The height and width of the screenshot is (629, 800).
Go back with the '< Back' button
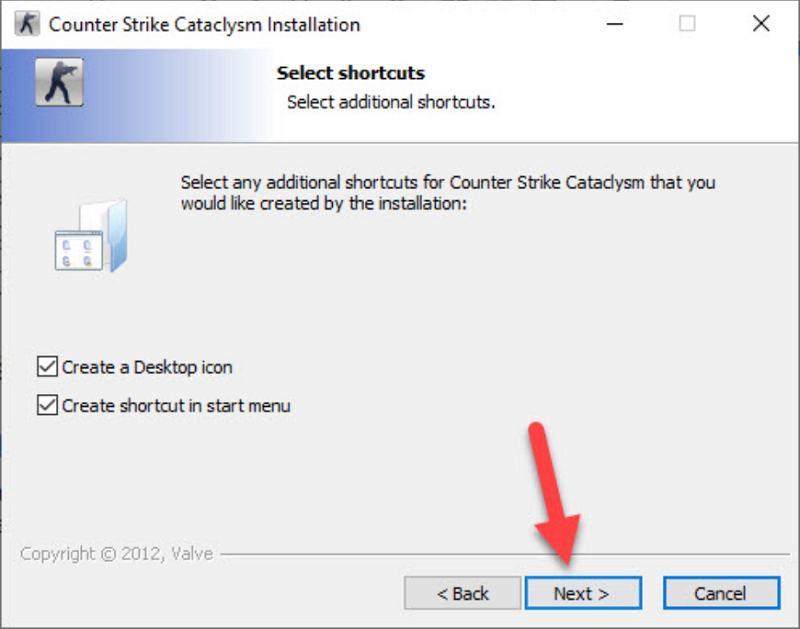pos(463,593)
